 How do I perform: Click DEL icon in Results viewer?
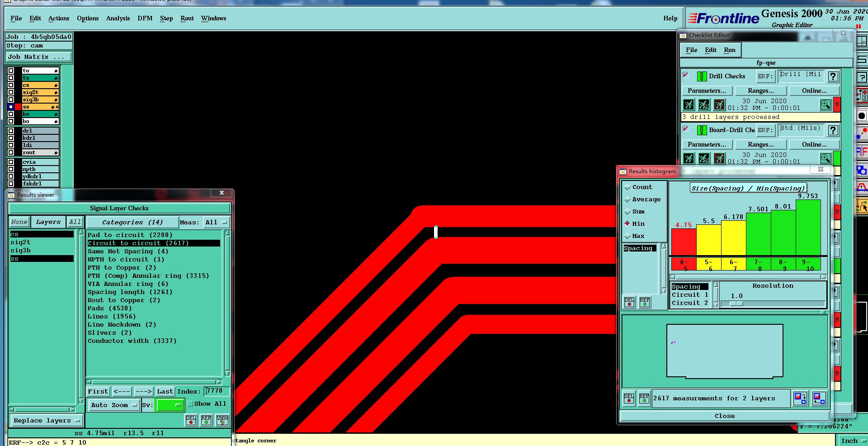pyautogui.click(x=191, y=420)
